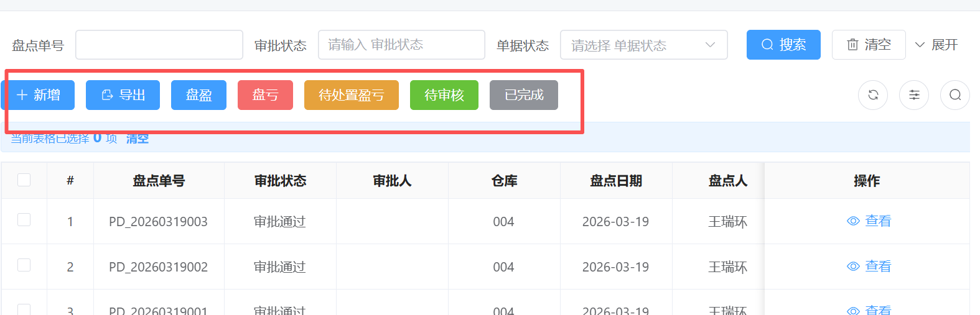This screenshot has width=980, height=315.
Task: Filter by the red 盘亏 button
Action: click(265, 95)
